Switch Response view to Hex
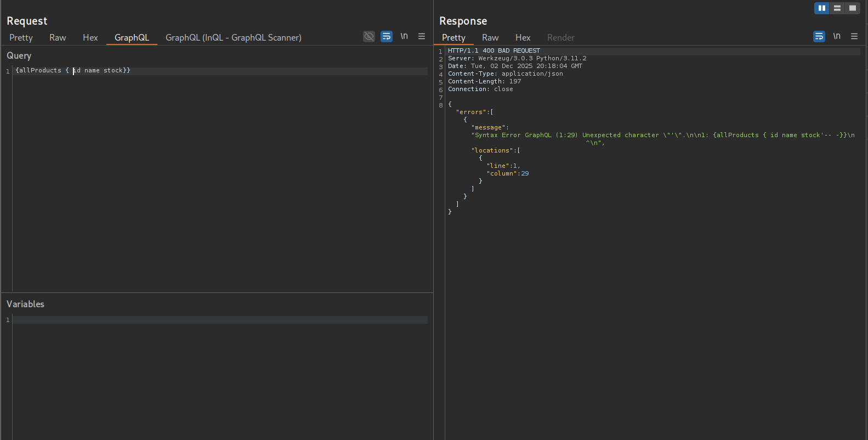Screen dimensions: 868x440 523,37
